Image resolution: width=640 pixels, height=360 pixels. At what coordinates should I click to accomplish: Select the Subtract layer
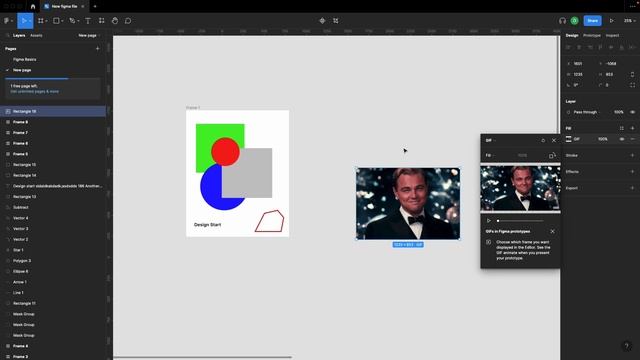53,207
